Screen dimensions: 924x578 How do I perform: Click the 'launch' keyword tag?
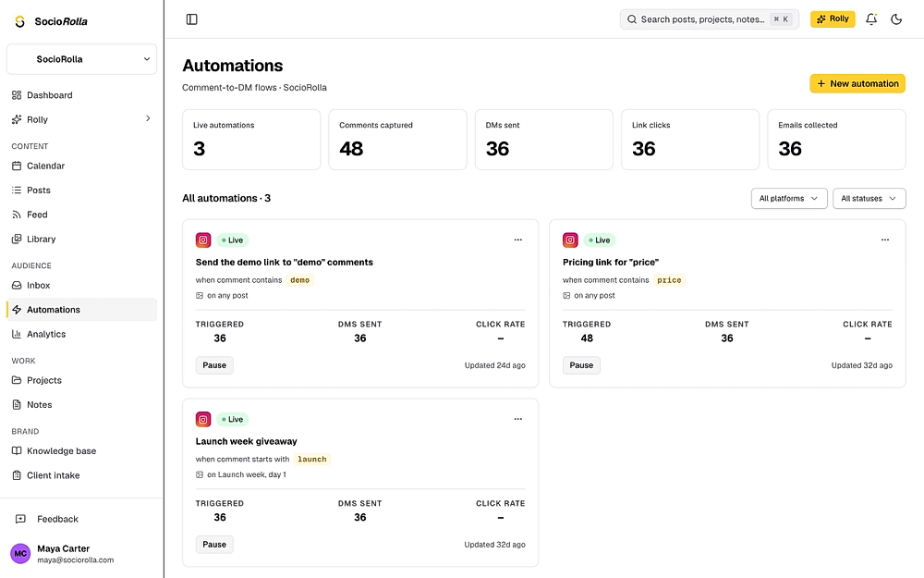tap(312, 460)
